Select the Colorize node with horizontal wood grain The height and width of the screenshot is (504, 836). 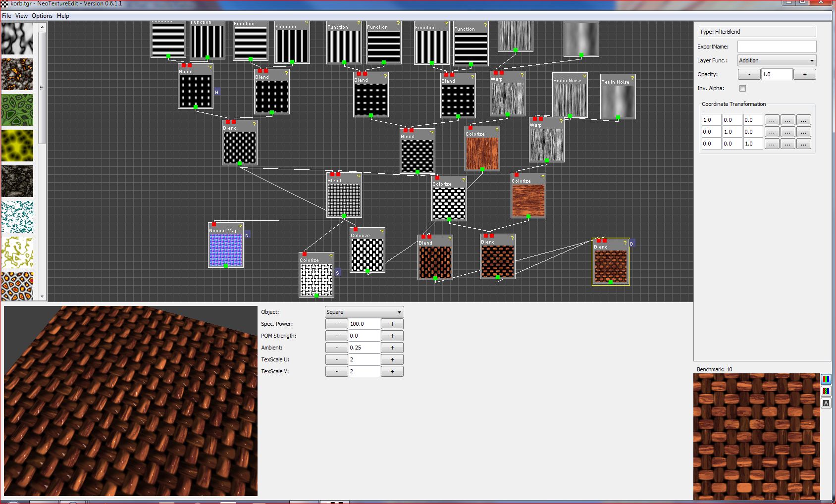click(x=528, y=196)
